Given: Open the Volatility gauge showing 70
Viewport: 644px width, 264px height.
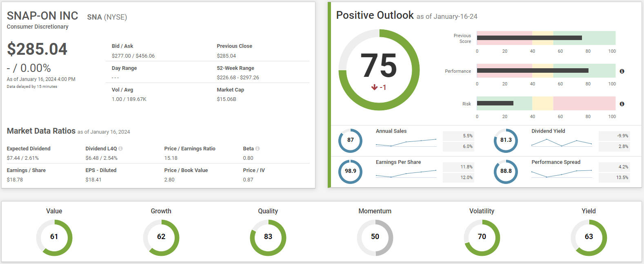Looking at the screenshot, I should coord(482,237).
